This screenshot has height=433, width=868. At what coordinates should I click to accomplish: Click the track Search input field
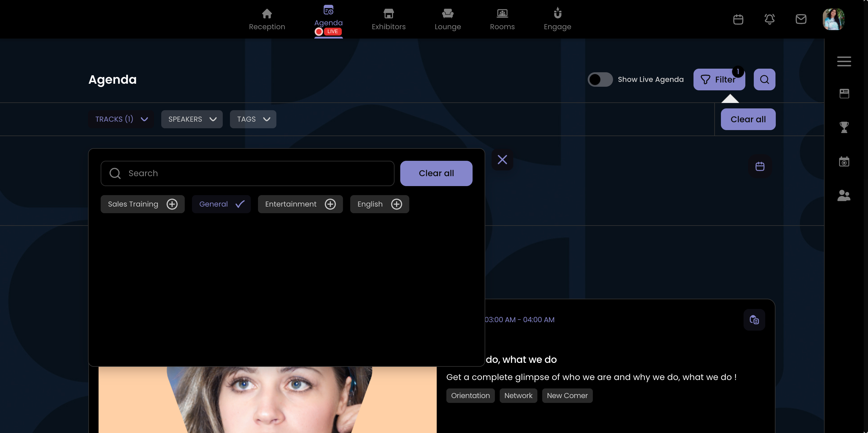coord(247,173)
